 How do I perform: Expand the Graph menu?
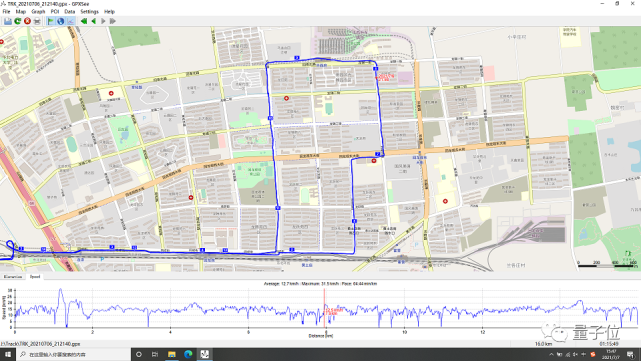point(38,11)
